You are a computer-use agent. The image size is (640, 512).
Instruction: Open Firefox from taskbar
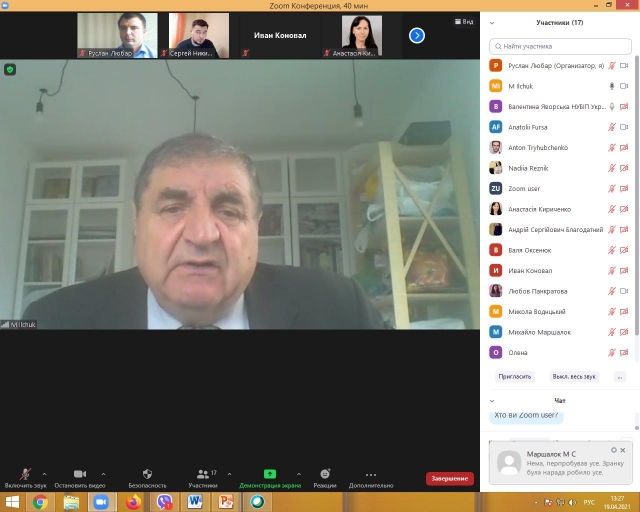pyautogui.click(x=133, y=502)
